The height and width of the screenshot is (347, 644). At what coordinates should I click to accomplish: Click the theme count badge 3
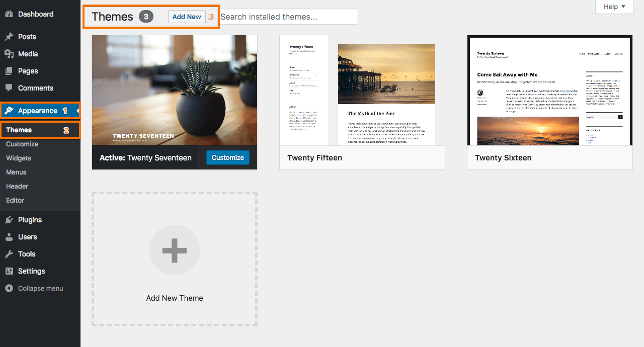pyautogui.click(x=146, y=17)
